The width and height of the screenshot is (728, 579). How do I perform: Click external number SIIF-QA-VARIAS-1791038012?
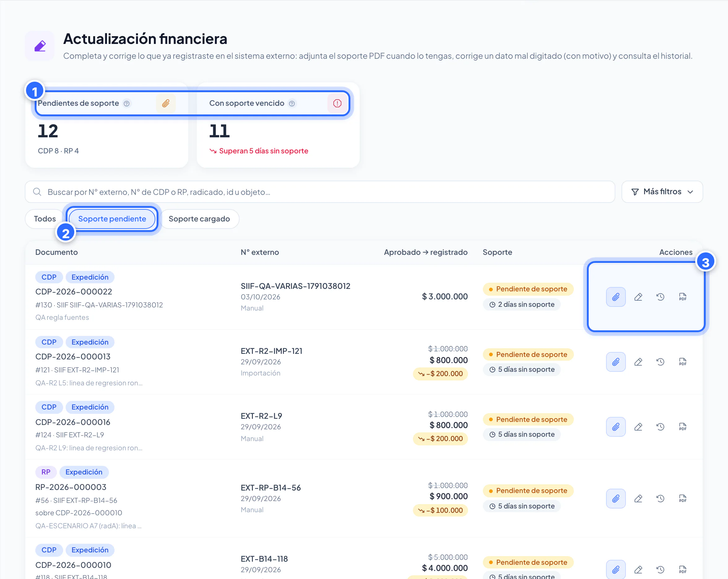tap(296, 286)
